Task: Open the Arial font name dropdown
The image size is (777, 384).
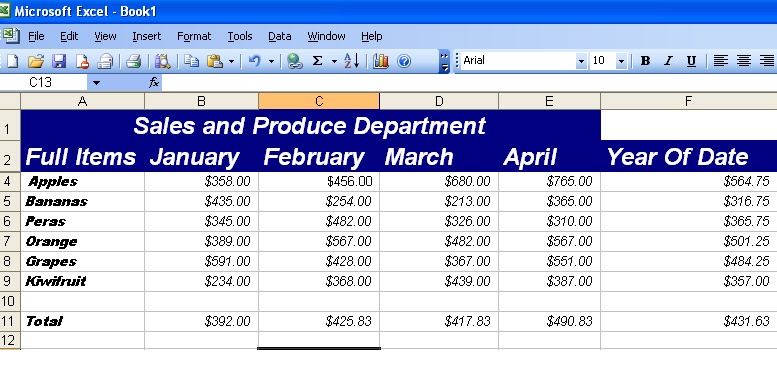Action: point(581,61)
